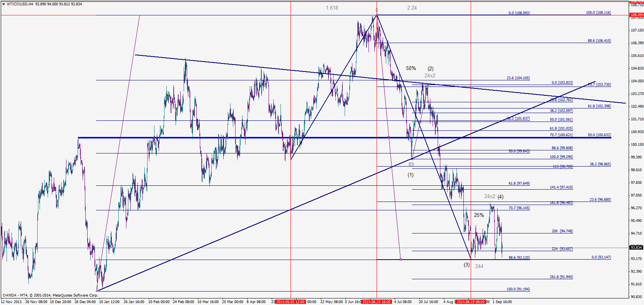Select Fibonacci label 100.0 (108.116)
644x305 pixels.
tap(598, 12)
